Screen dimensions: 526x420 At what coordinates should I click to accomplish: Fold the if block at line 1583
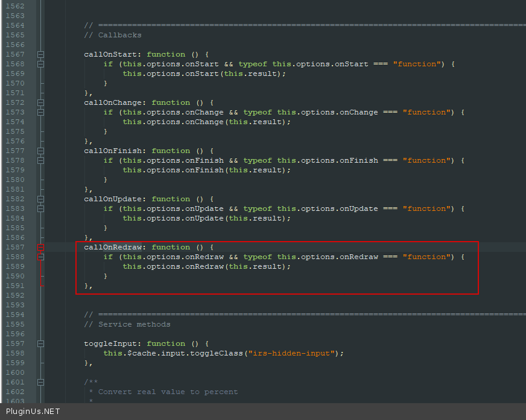(40, 208)
